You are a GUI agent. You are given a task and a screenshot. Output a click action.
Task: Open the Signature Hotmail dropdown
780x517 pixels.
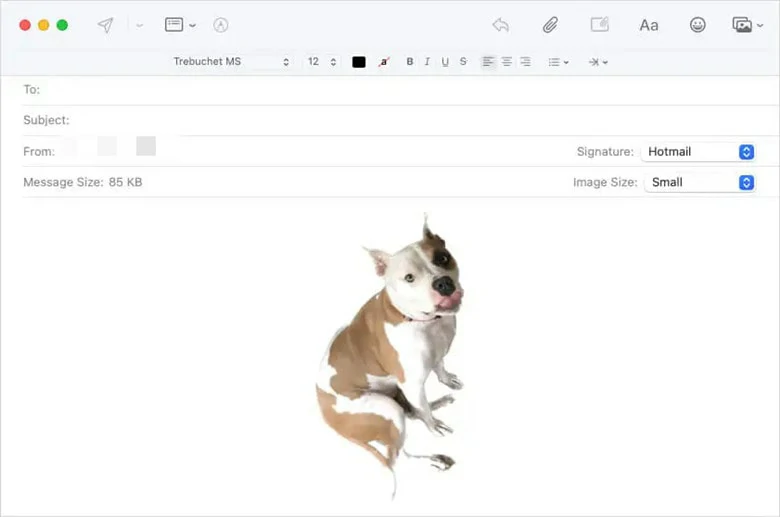698,152
